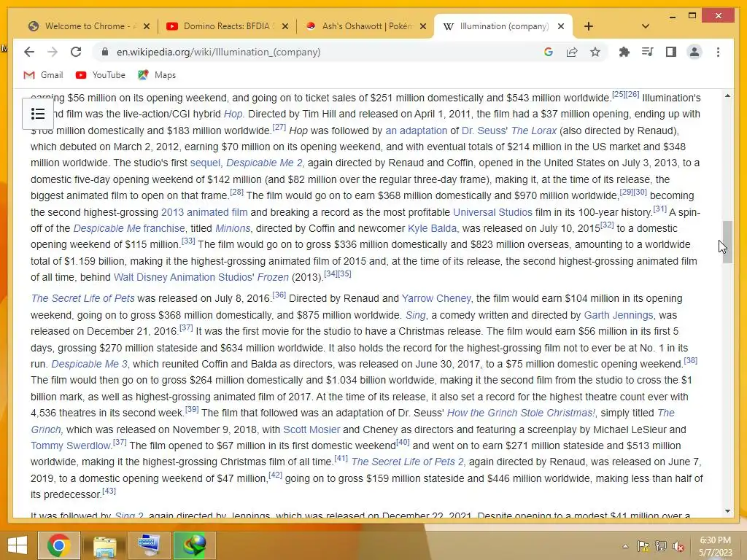Open Walt Disney Animation Studios link

[183, 278]
